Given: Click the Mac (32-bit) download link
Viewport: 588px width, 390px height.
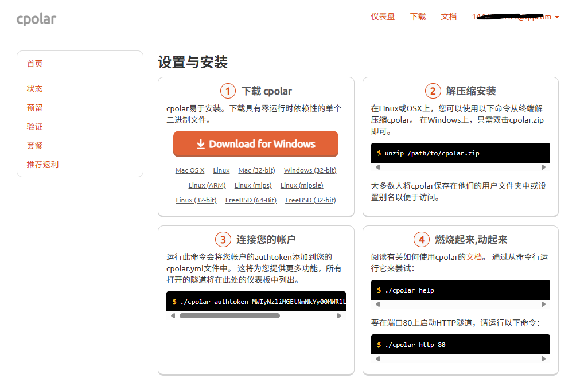Looking at the screenshot, I should click(x=256, y=170).
